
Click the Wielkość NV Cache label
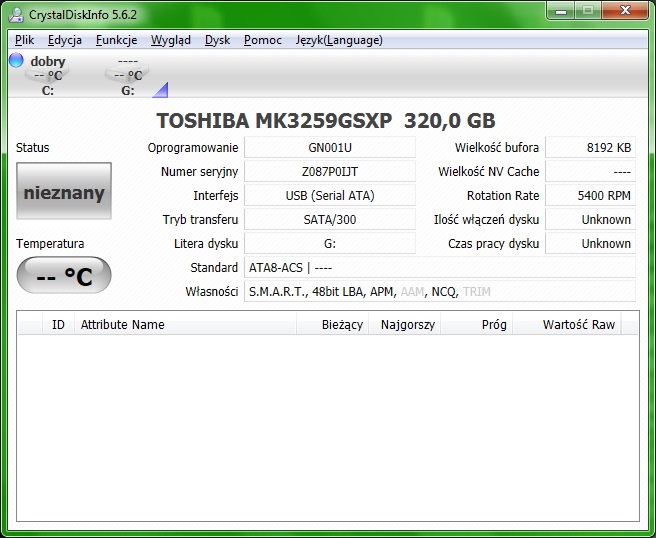tap(489, 172)
